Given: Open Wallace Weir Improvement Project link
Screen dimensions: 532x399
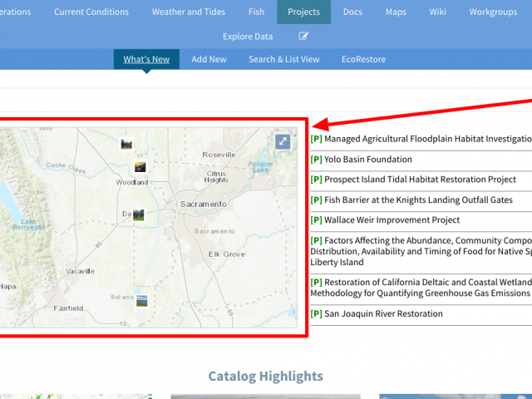Looking at the screenshot, I should point(392,220).
